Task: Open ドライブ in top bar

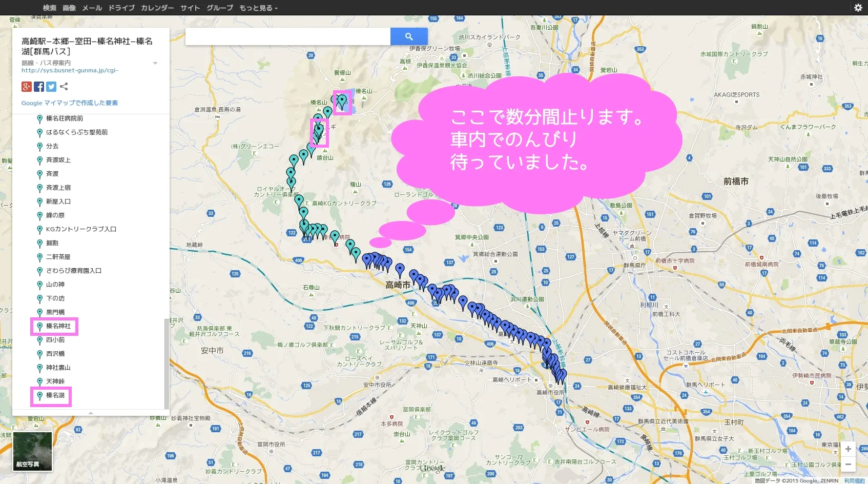Action: (x=121, y=8)
